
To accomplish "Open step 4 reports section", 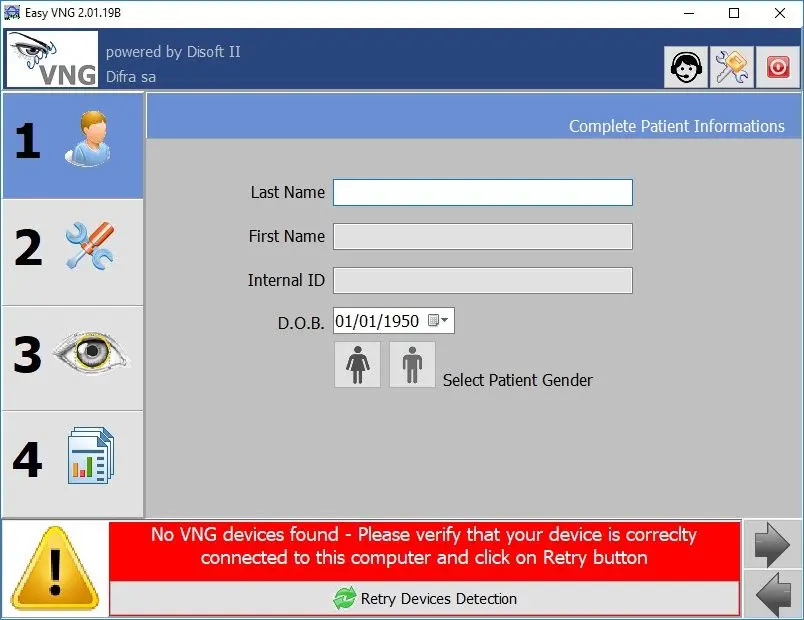I will (73, 462).
